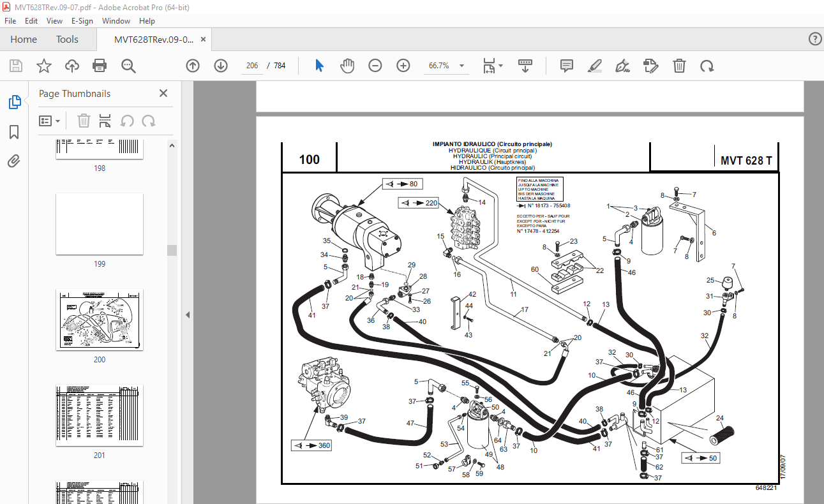Select the MVT628TRev.09-0... document tab
Viewport: 824px width, 504px height.
(x=154, y=40)
